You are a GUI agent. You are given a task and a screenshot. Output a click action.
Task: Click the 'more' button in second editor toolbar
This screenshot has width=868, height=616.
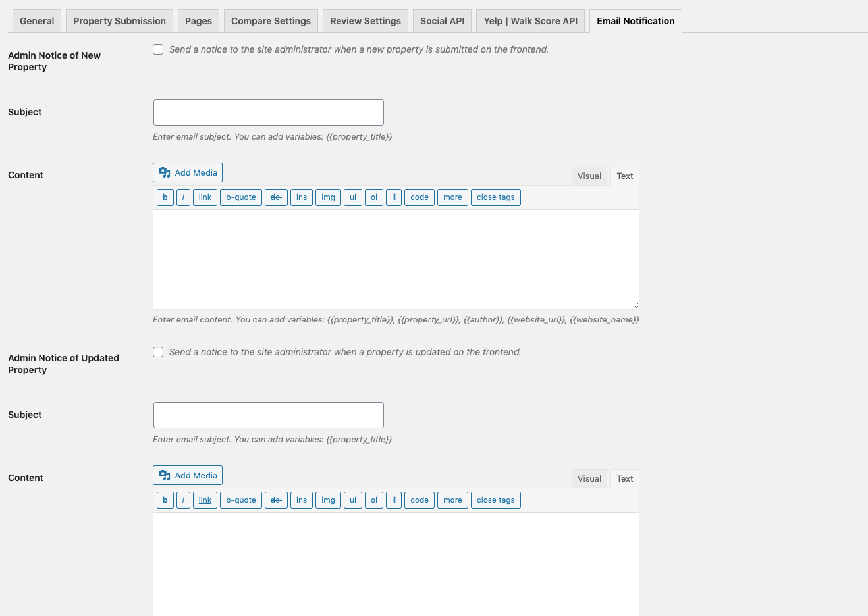pos(452,500)
